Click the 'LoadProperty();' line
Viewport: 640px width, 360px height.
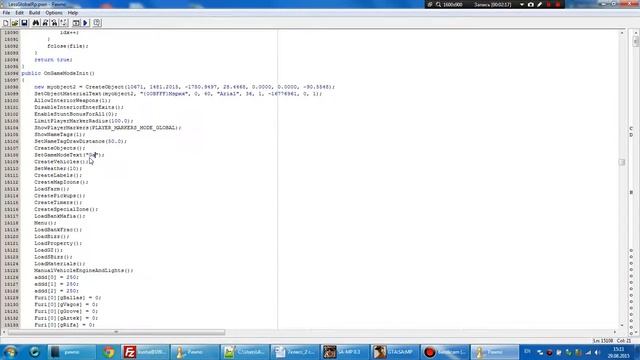pos(58,243)
